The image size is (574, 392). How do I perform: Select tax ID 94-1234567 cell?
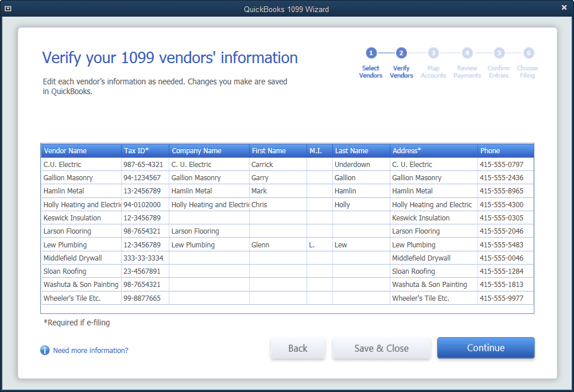[145, 177]
